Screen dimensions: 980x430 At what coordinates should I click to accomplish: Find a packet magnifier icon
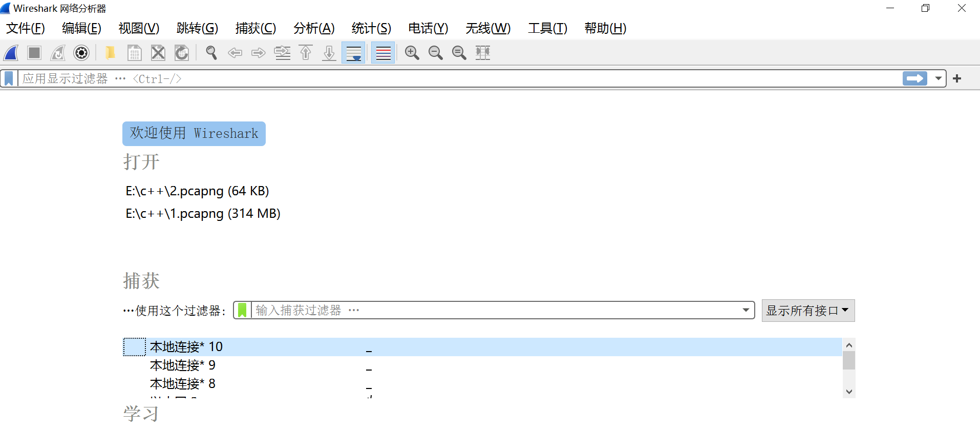pyautogui.click(x=211, y=53)
